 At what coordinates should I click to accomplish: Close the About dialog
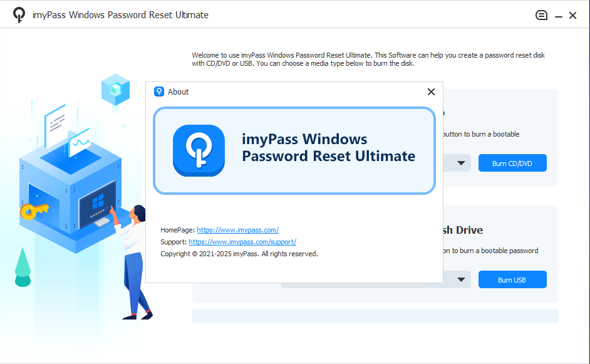tap(431, 92)
